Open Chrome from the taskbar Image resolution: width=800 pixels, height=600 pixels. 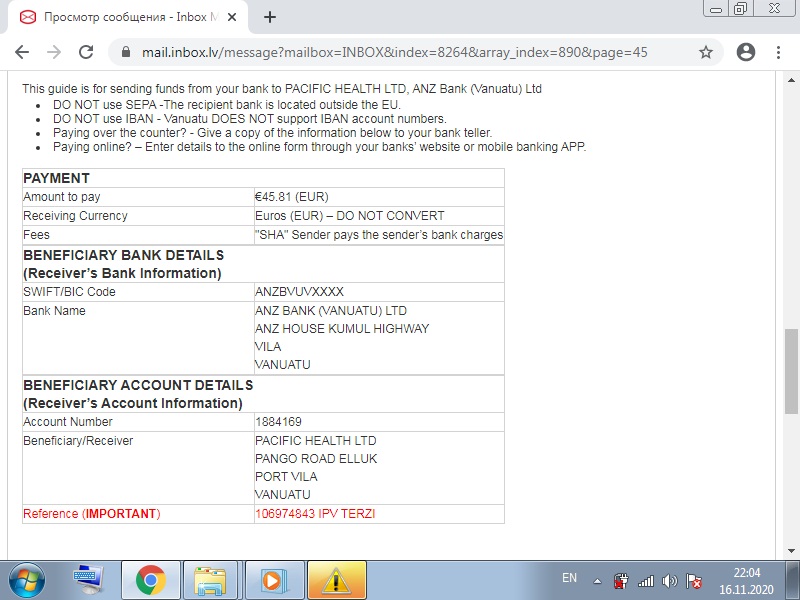coord(151,579)
